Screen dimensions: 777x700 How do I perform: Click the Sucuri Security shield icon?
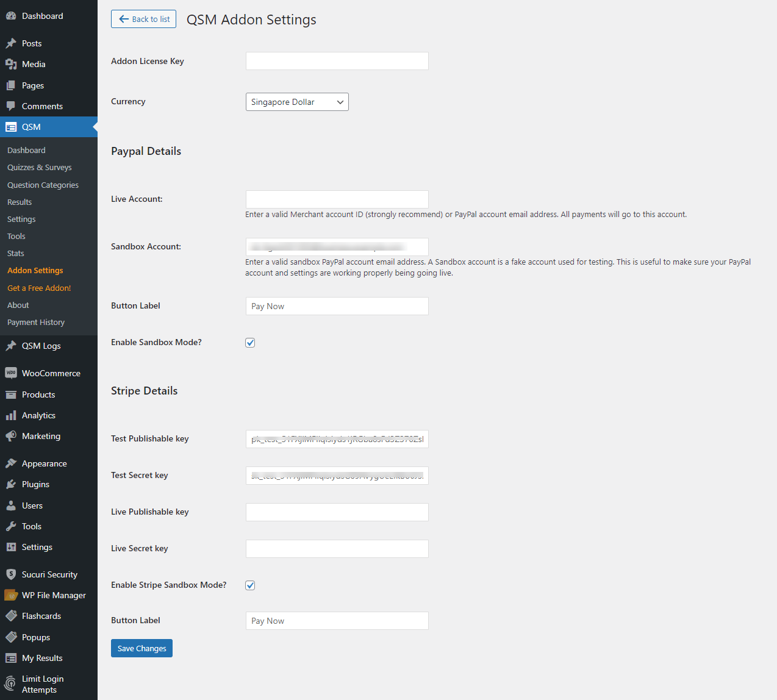(11, 574)
